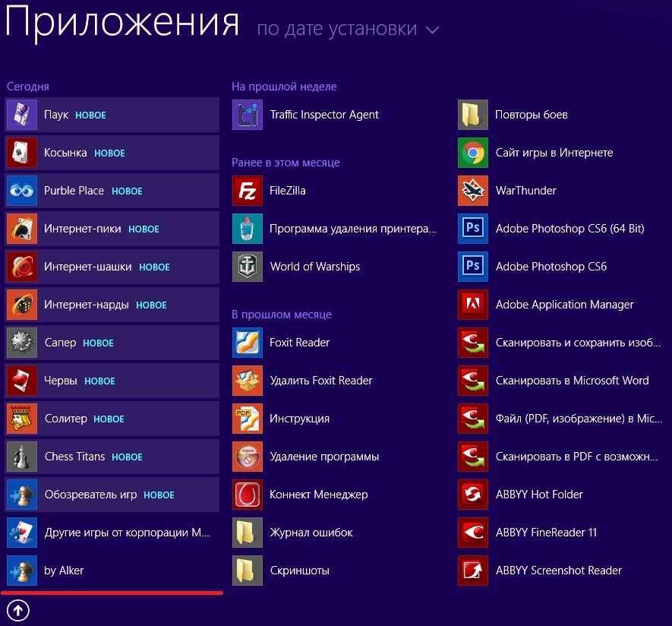Open the Повторы боев folder
672x626 pixels.
click(x=531, y=115)
